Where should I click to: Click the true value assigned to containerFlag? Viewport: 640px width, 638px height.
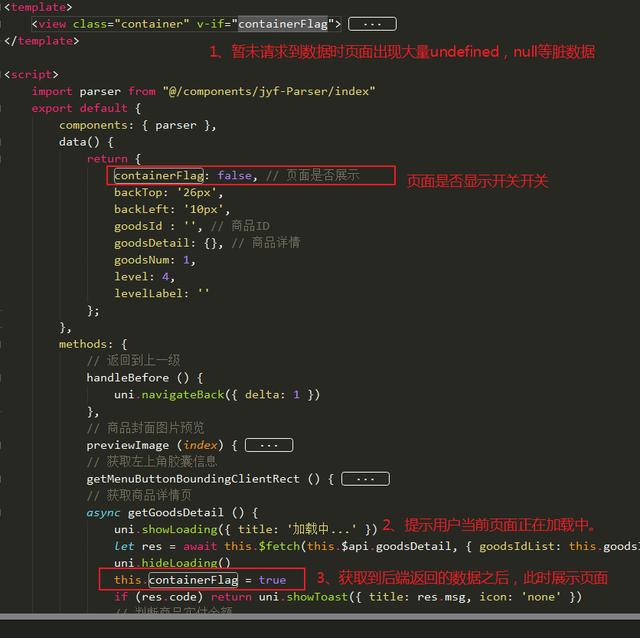tap(272, 580)
